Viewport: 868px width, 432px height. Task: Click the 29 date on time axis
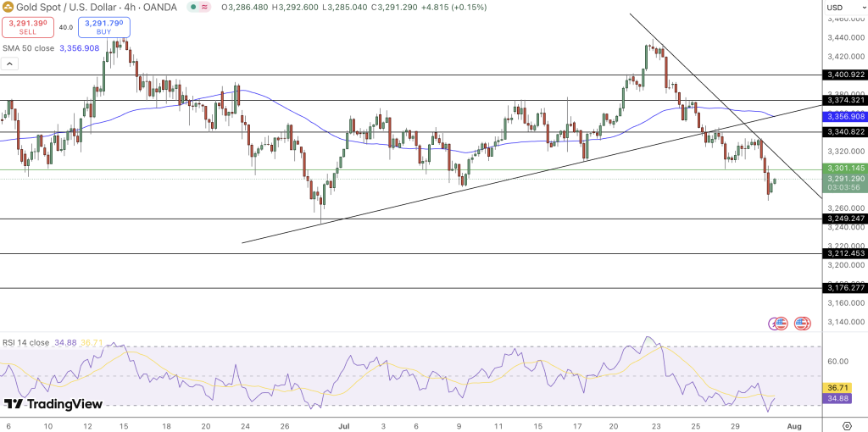(735, 426)
